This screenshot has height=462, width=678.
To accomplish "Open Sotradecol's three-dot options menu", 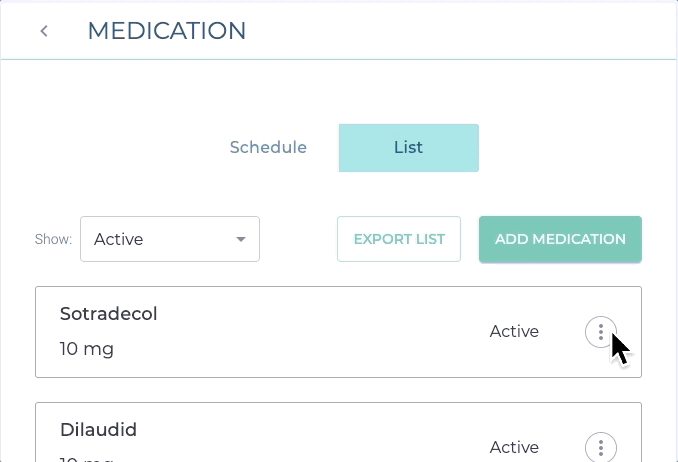I will (600, 332).
